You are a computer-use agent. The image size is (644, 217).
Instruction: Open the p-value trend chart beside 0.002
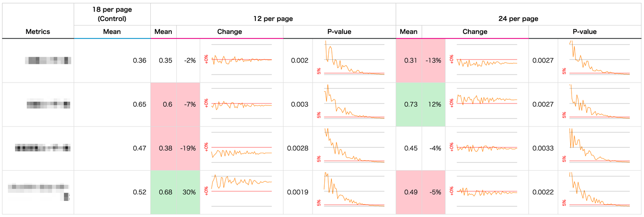click(x=354, y=60)
